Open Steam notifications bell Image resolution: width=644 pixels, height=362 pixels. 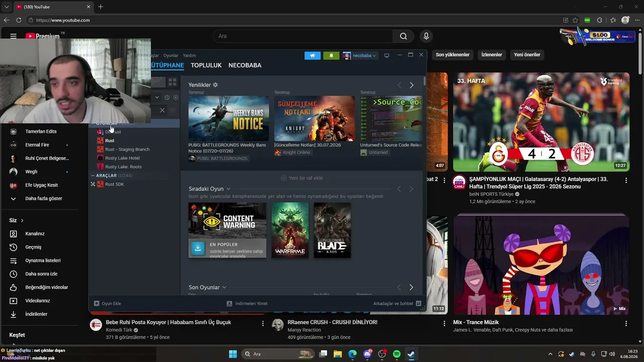coord(331,55)
